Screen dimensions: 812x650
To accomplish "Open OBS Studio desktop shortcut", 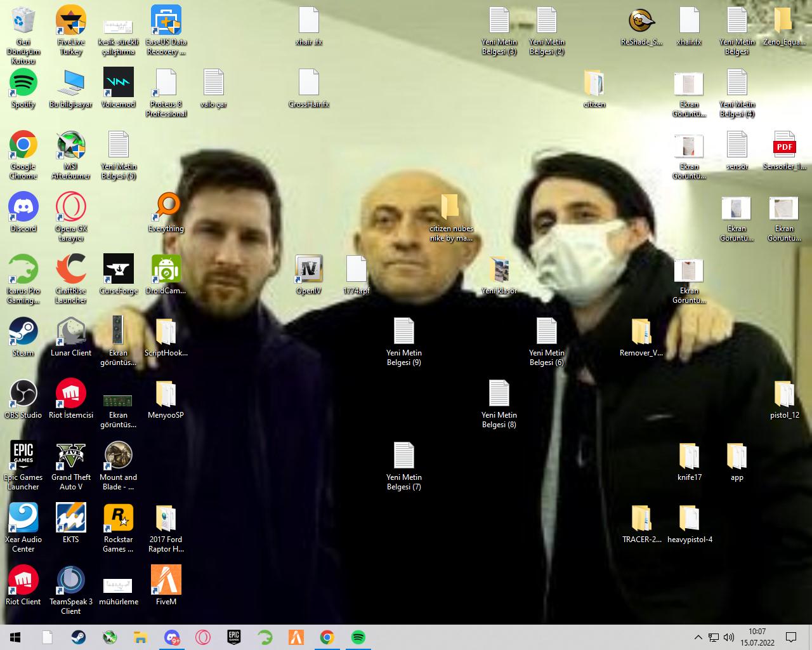I will (23, 399).
